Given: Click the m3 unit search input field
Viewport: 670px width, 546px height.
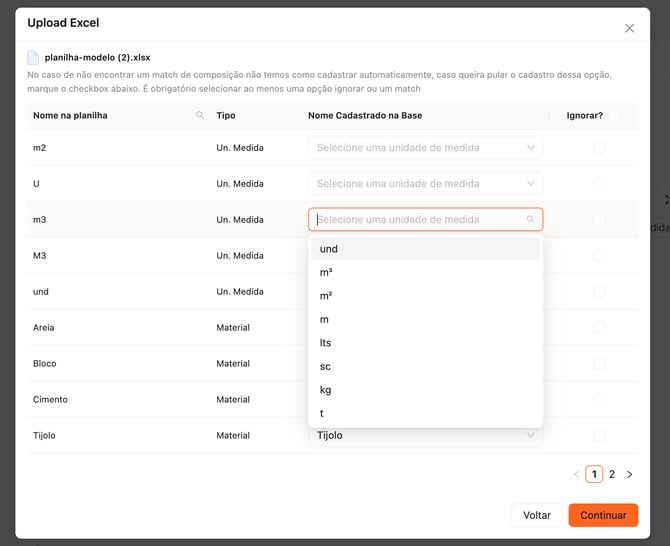Looking at the screenshot, I should tap(418, 220).
